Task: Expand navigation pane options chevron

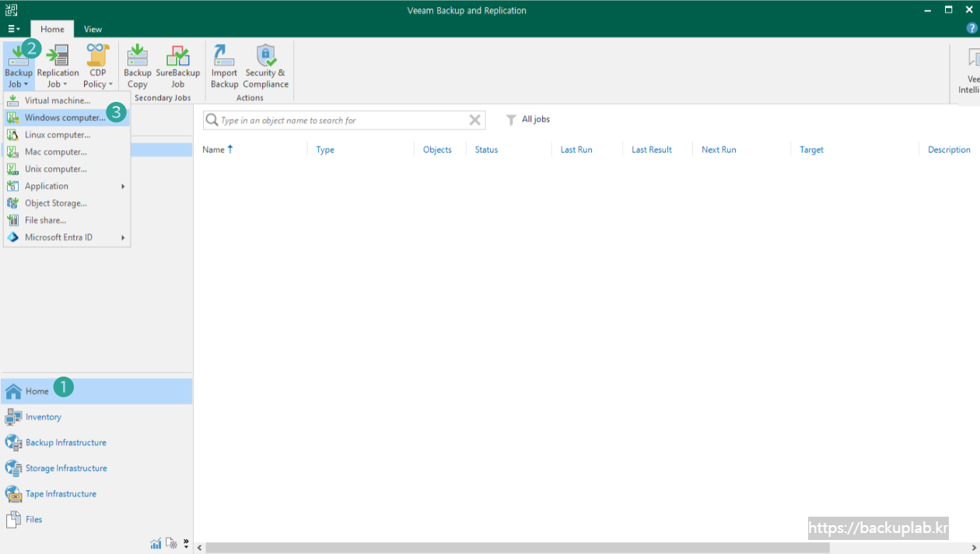Action: tap(186, 543)
